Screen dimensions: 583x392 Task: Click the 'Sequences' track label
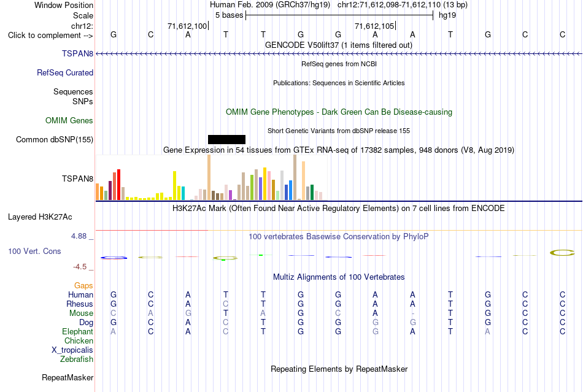[x=73, y=91]
